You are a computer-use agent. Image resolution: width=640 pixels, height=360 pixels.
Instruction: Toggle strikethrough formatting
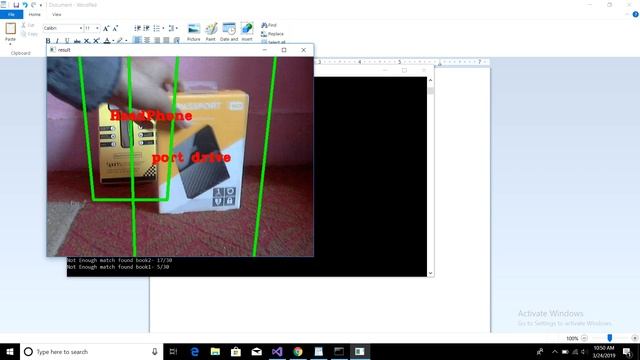point(77,40)
